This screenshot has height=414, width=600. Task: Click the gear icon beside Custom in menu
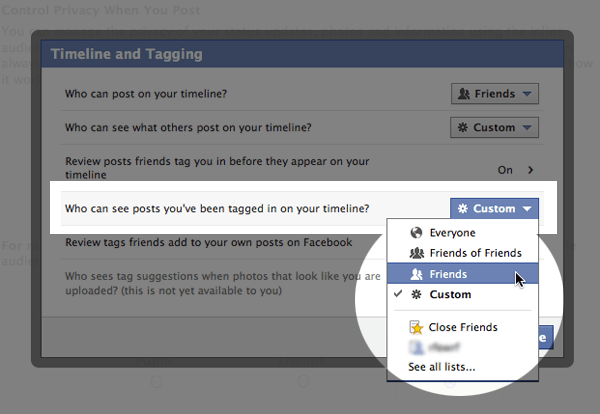click(416, 295)
